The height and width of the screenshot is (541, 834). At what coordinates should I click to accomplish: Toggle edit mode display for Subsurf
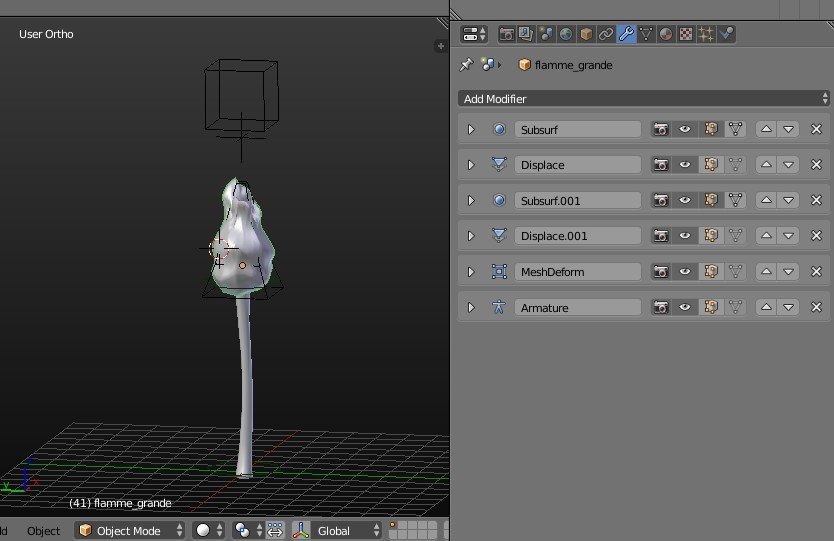(x=711, y=129)
